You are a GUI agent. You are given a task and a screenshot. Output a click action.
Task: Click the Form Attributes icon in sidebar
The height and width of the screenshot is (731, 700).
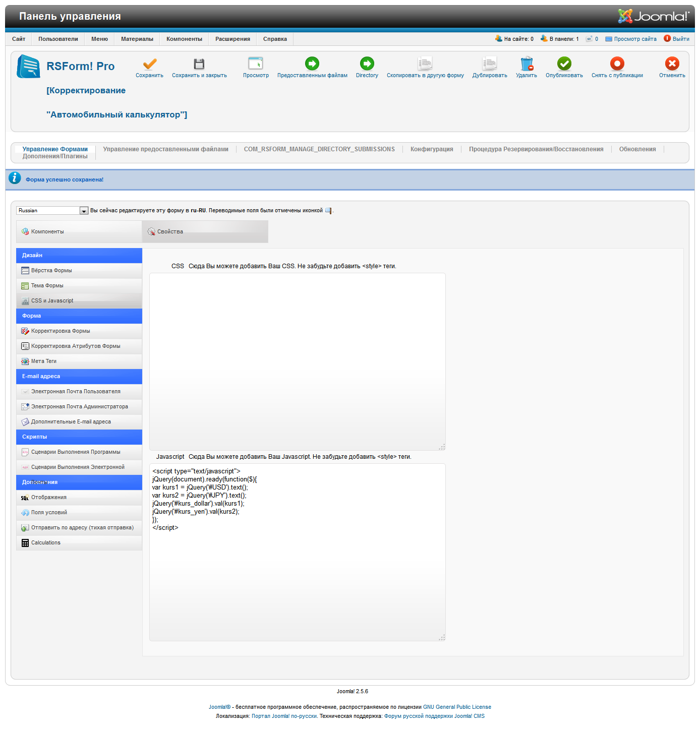[x=25, y=346]
